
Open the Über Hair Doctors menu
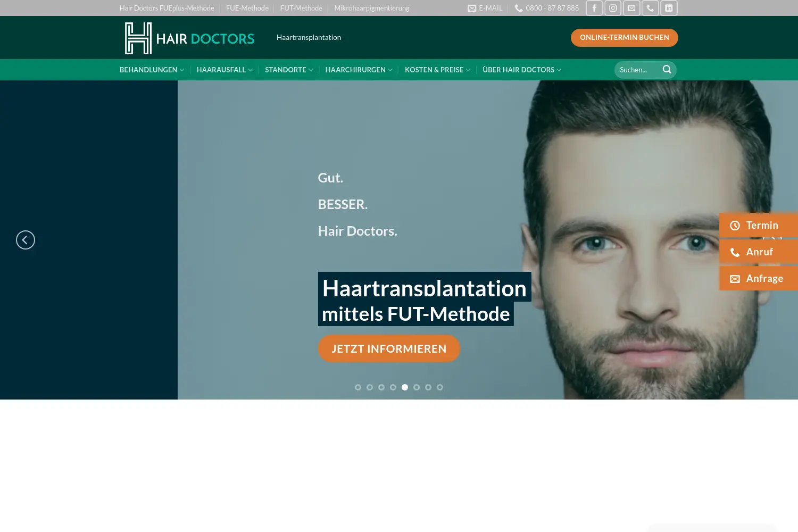pyautogui.click(x=522, y=70)
